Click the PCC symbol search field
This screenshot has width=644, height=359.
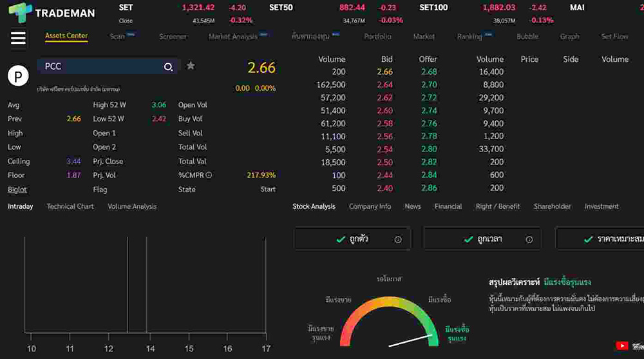click(x=100, y=66)
